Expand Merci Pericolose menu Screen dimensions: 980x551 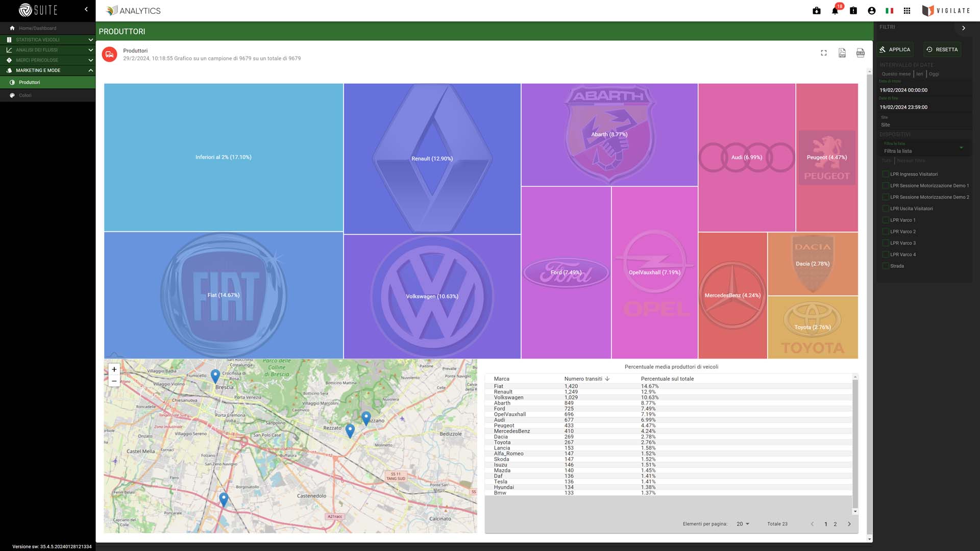click(x=47, y=60)
